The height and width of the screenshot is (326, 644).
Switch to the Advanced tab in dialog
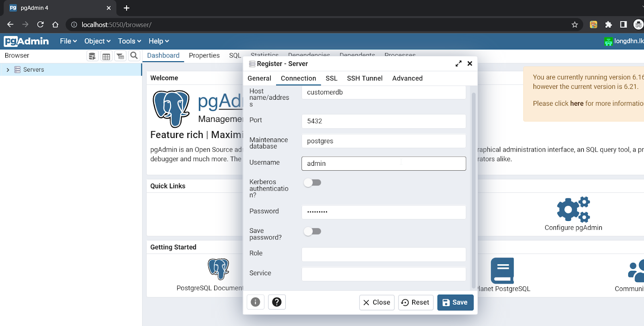coord(407,78)
